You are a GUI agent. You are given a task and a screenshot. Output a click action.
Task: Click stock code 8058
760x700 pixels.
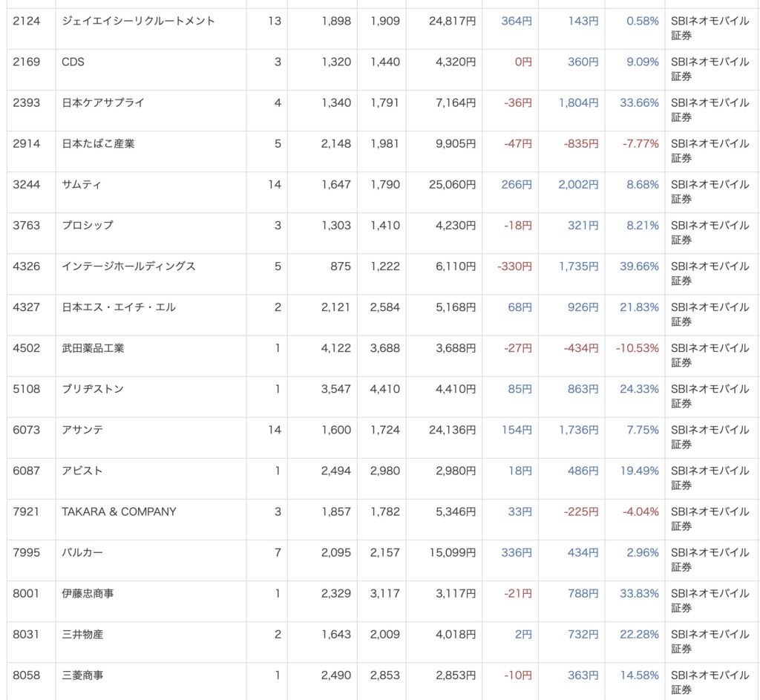click(x=26, y=676)
